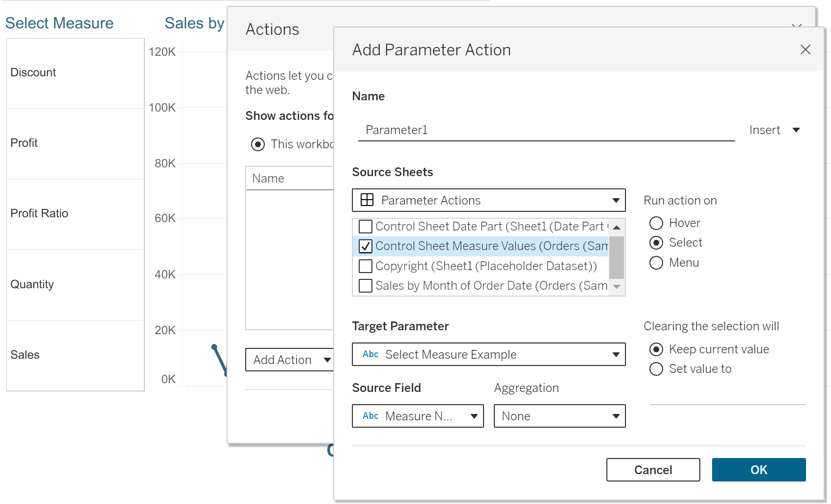Check Sales by Month of Order Date checkbox
831x504 pixels.
[366, 286]
